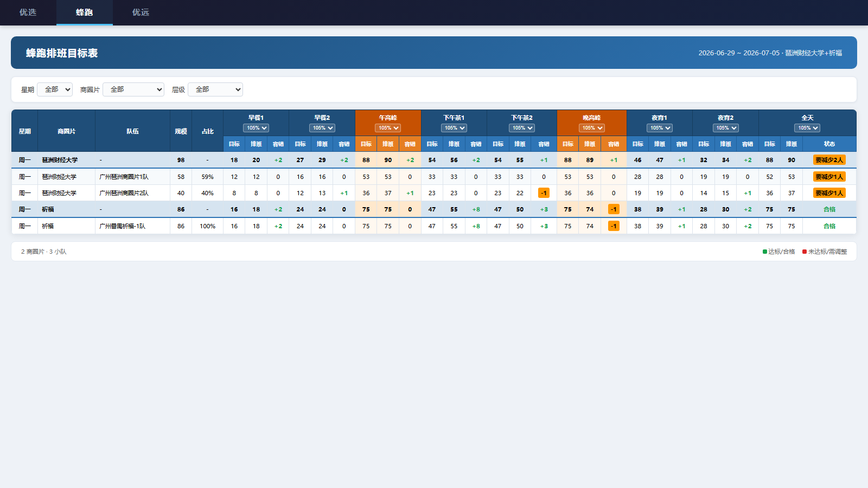Switch to the 优选 tab
Viewport: 868px width, 488px height.
[28, 12]
